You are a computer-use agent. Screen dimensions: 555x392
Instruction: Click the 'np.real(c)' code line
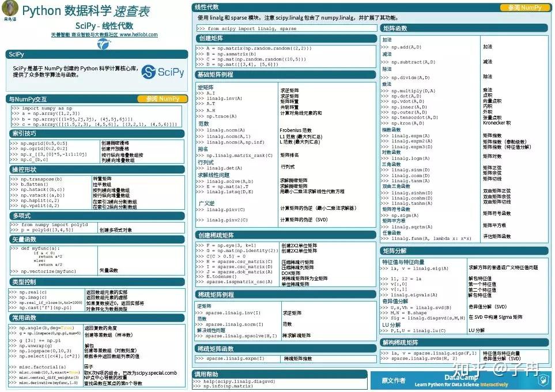pos(28,292)
